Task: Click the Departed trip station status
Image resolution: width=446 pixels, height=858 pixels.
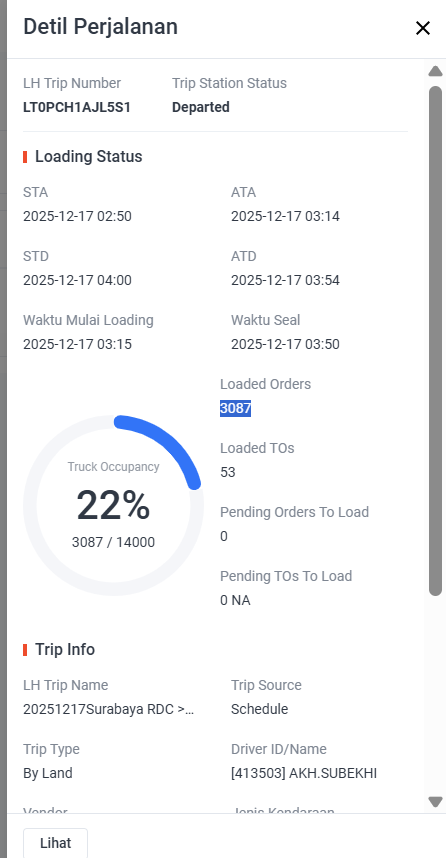Action: [x=201, y=107]
